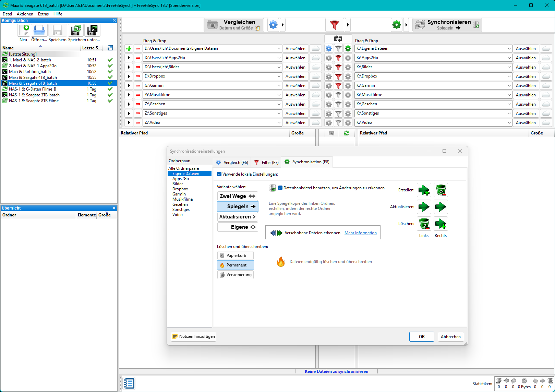Viewport: 555px width, 392px height.
Task: Click Notizen hinzufügen button
Action: (x=194, y=336)
